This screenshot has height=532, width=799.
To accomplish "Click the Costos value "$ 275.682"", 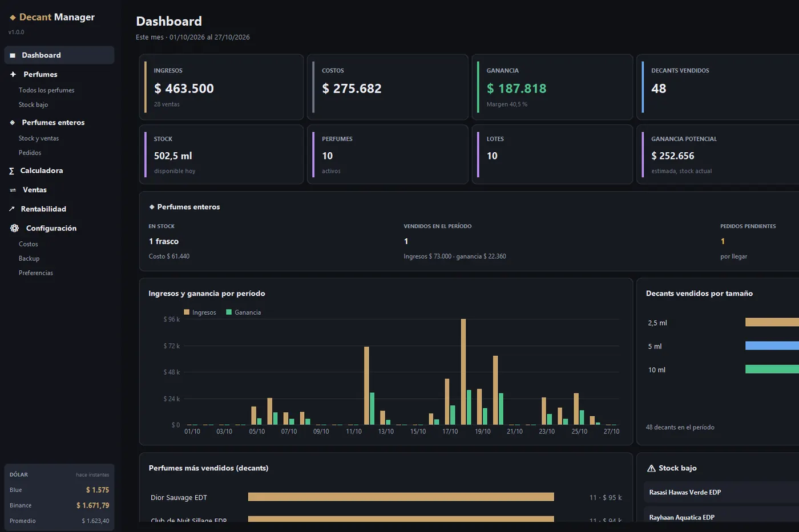I will tap(352, 88).
